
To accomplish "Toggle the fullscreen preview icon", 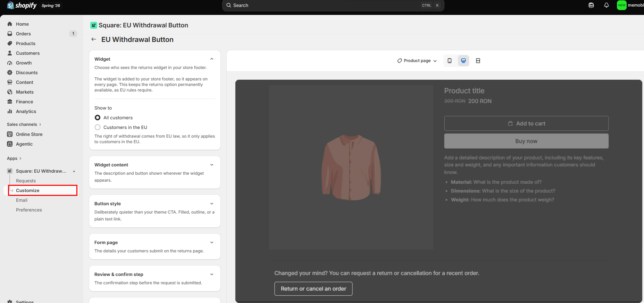I will pyautogui.click(x=478, y=61).
